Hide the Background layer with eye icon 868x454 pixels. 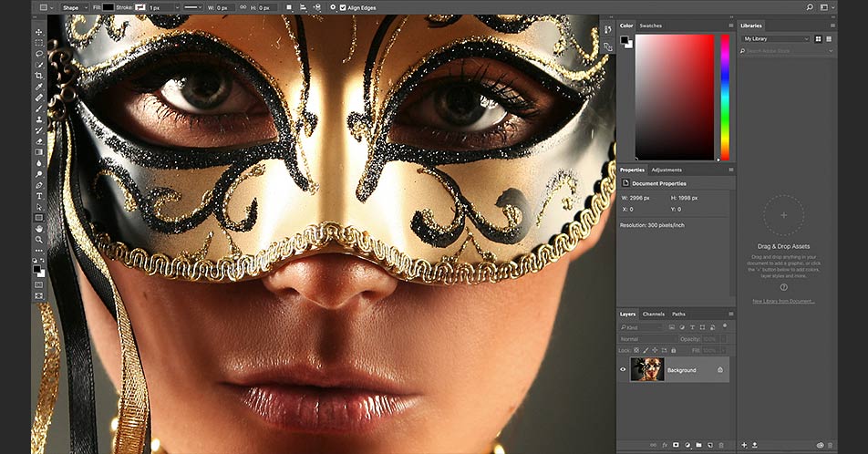[x=623, y=370]
